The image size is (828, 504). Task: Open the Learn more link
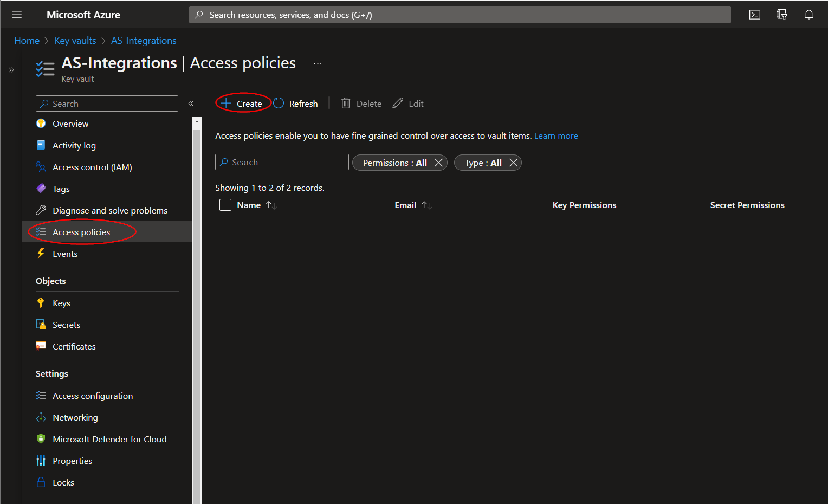coord(556,136)
